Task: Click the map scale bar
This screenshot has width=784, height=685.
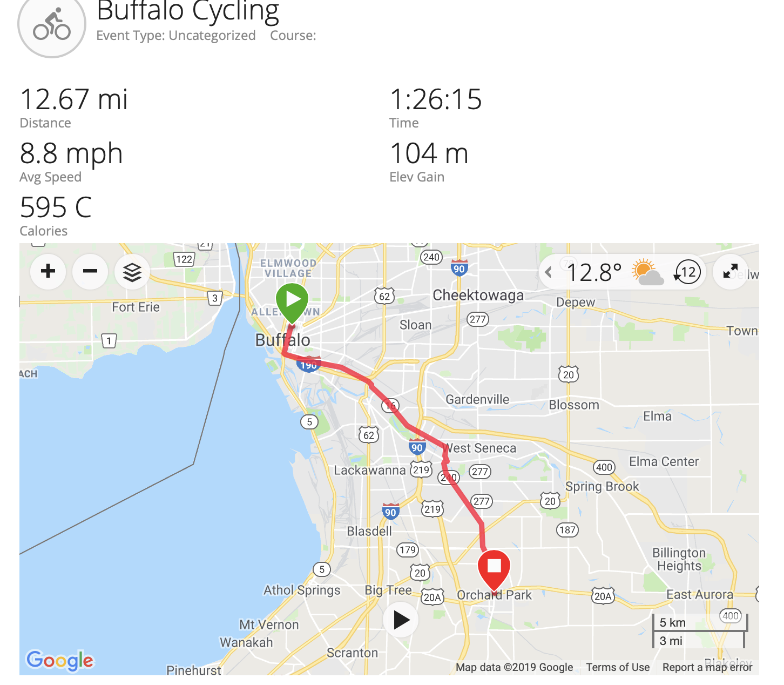Action: pos(699,631)
